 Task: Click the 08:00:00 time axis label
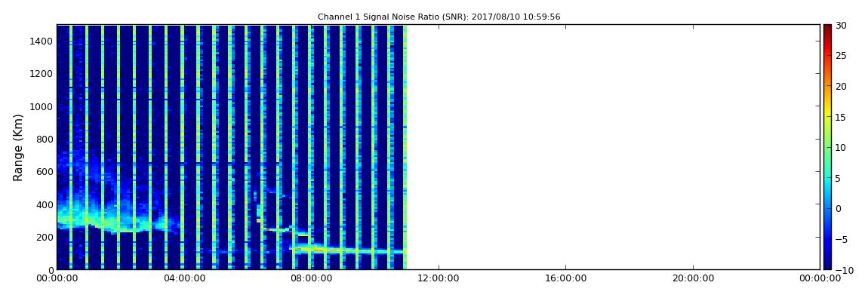click(x=311, y=279)
